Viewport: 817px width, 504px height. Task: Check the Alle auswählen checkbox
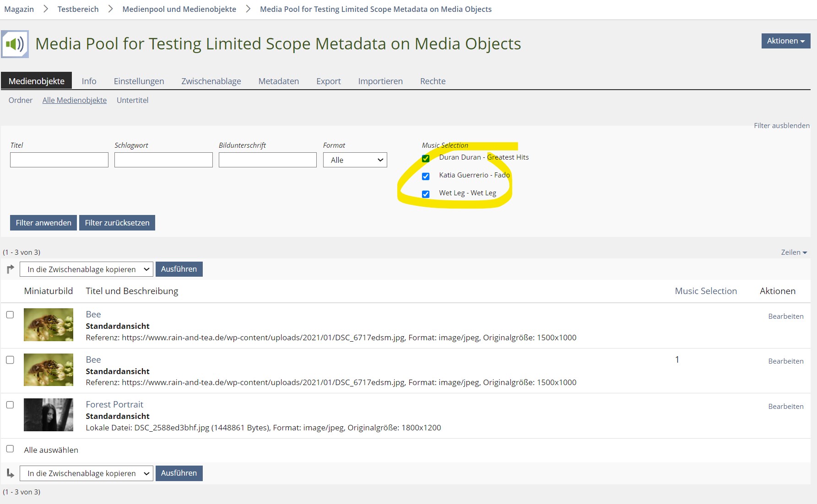coord(10,449)
